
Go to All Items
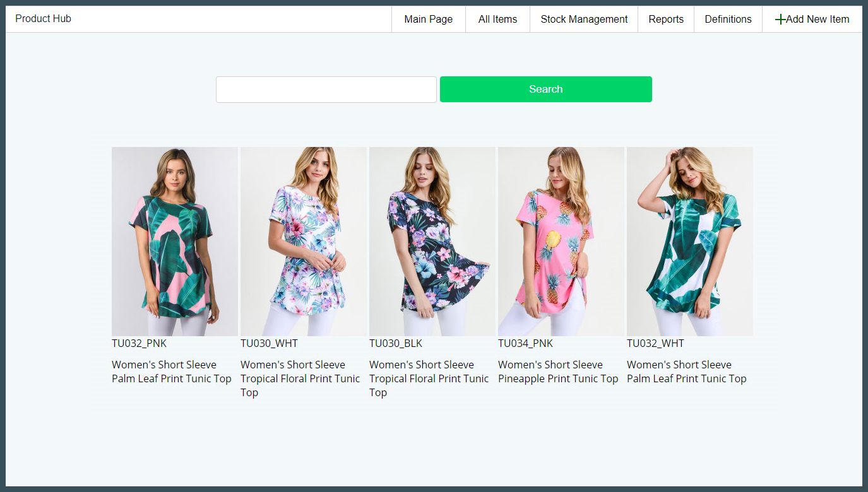497,20
